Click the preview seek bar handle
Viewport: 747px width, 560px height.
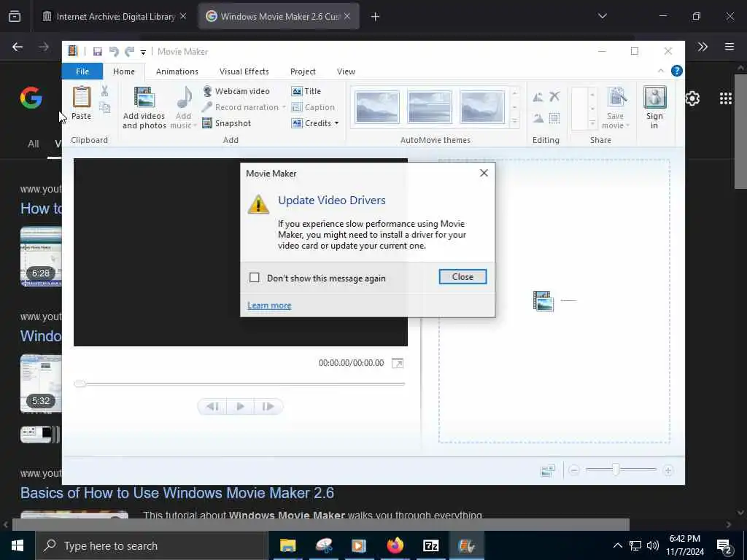click(x=80, y=384)
